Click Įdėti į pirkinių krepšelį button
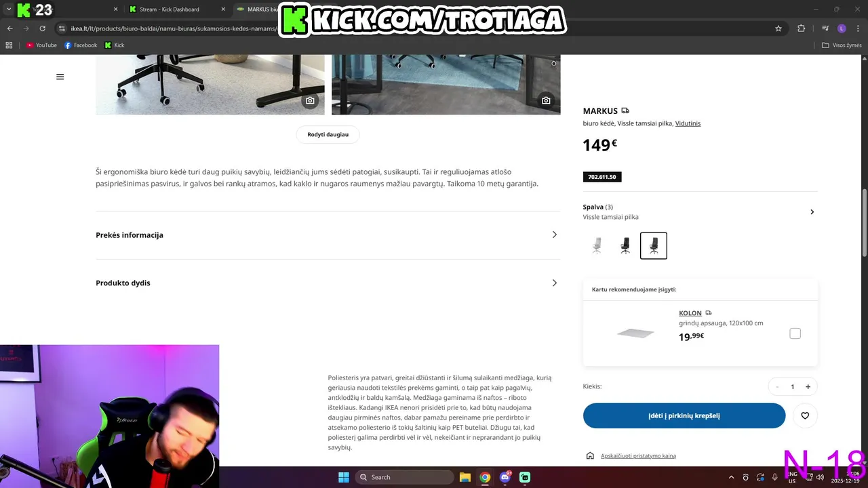Image resolution: width=868 pixels, height=488 pixels. click(684, 415)
